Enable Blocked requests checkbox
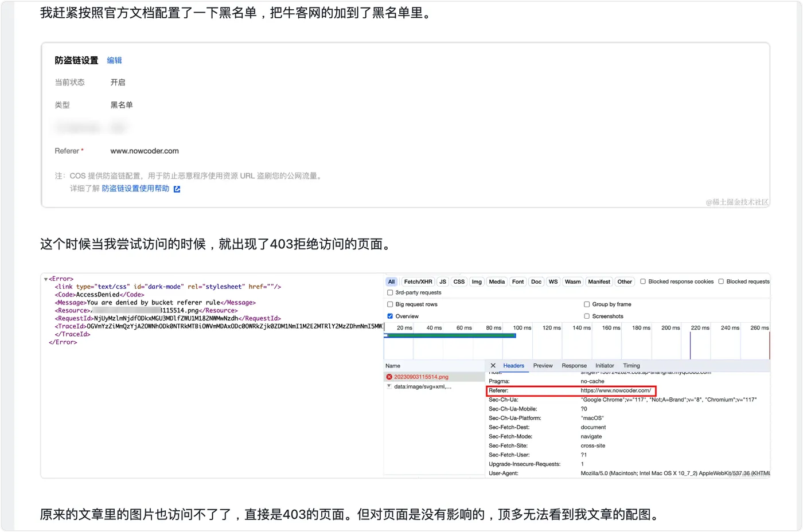This screenshot has height=532, width=803. [721, 281]
